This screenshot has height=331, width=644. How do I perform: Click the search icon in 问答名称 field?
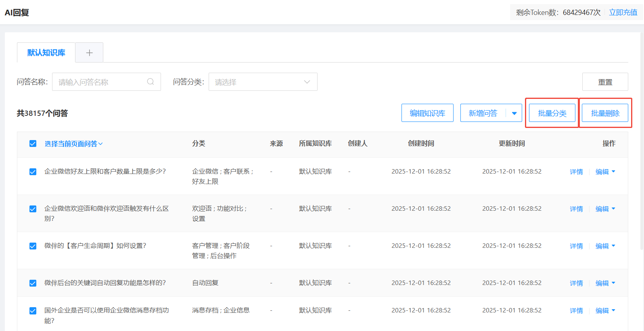click(x=151, y=82)
